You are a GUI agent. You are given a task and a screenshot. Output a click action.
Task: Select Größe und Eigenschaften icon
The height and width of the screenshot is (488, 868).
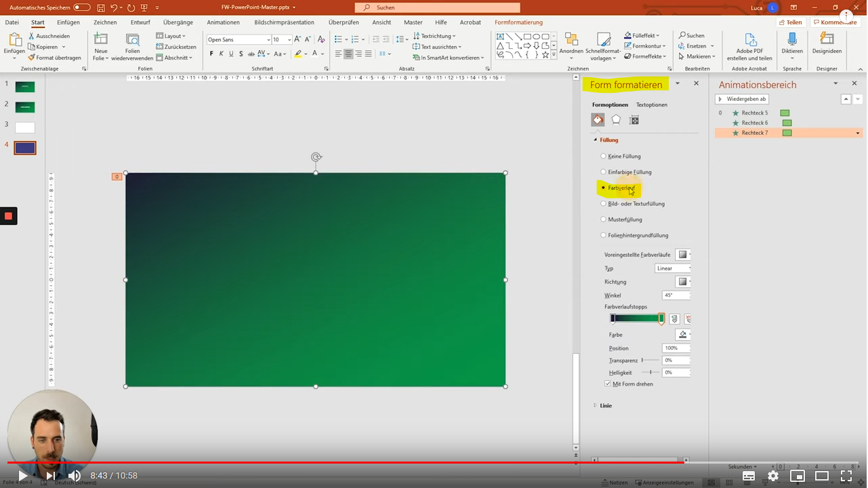tap(634, 120)
